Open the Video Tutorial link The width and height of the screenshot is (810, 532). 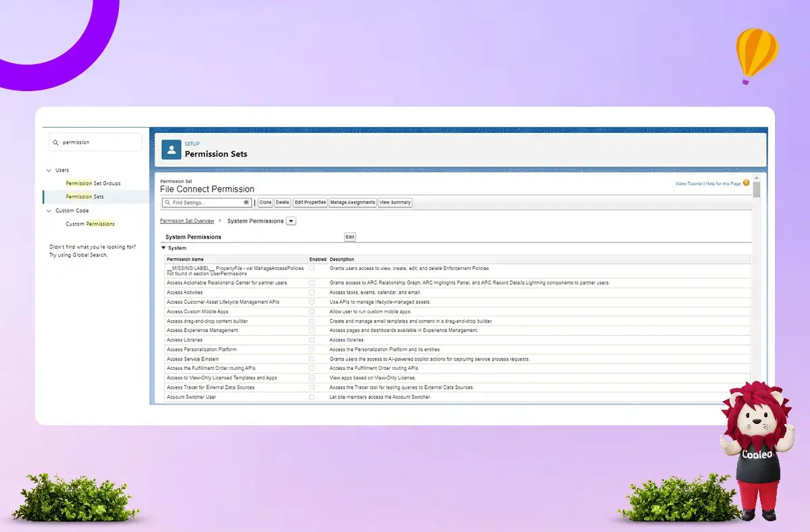[x=688, y=184]
